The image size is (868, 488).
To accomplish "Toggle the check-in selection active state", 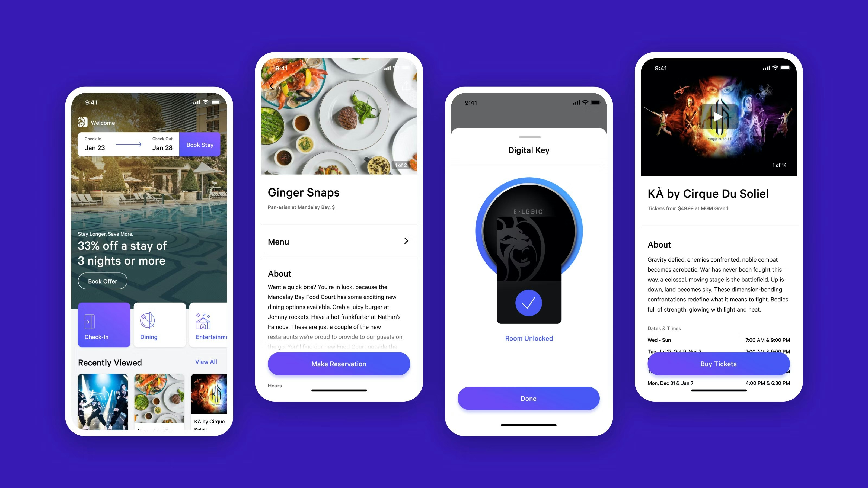I will coord(103,325).
